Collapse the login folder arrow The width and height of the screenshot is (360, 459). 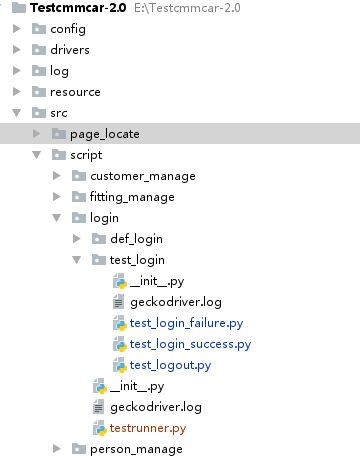[x=56, y=218]
